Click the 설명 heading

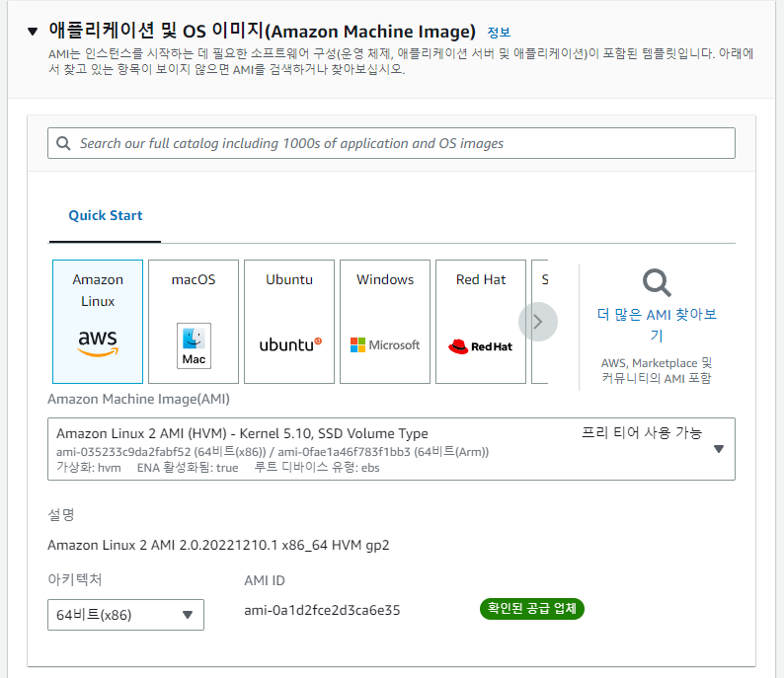[x=61, y=514]
